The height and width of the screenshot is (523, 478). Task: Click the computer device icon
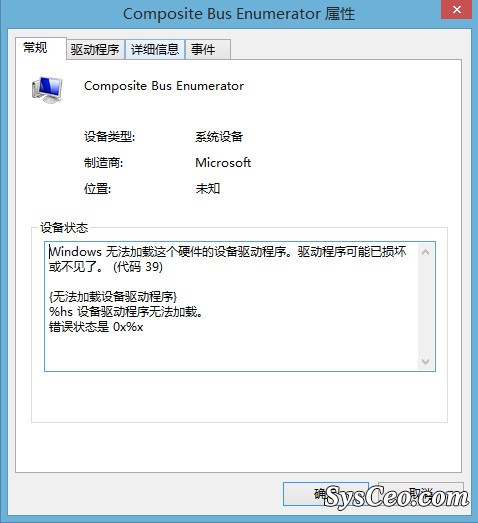point(47,89)
